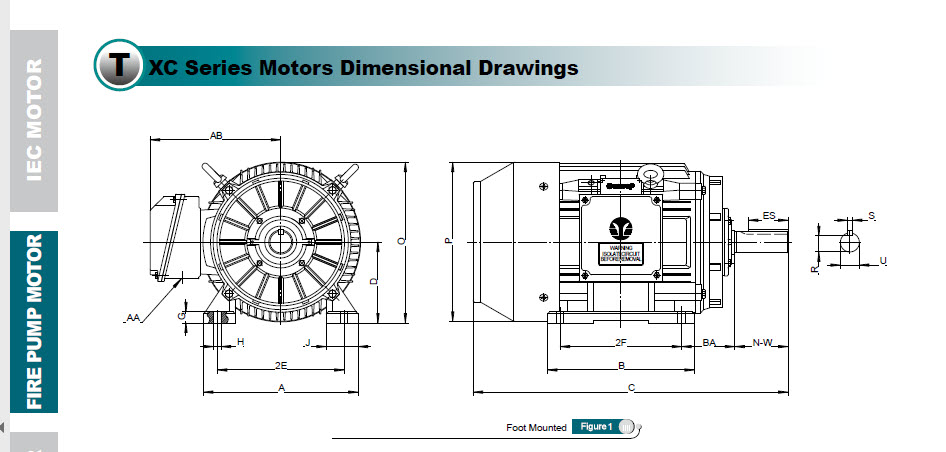
Task: Click the lifting eye bolt on top of the side view
Action: 652,176
